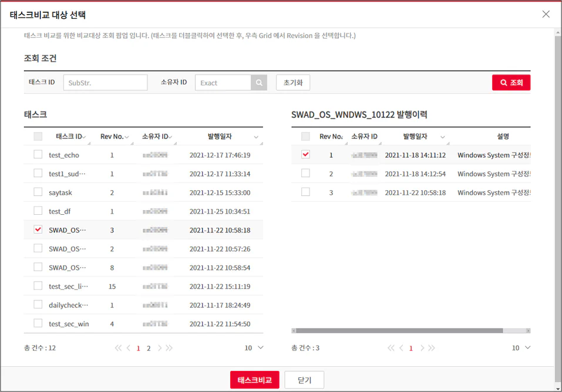562x392 pixels.
Task: Click the 태스크비교 compare button
Action: coord(254,380)
